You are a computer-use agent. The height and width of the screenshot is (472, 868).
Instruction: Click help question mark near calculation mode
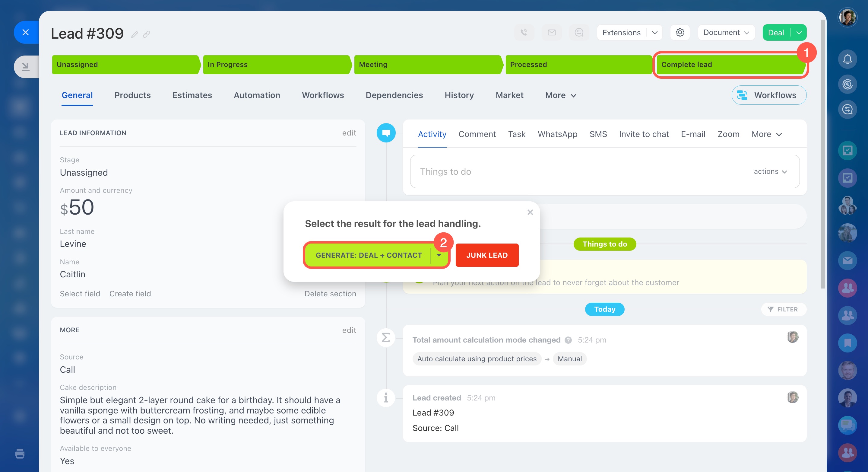(568, 340)
